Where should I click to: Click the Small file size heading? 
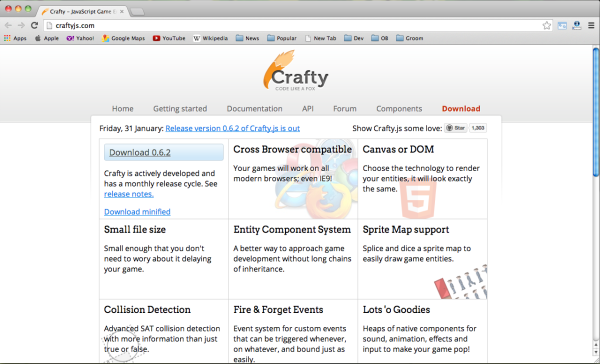135,230
